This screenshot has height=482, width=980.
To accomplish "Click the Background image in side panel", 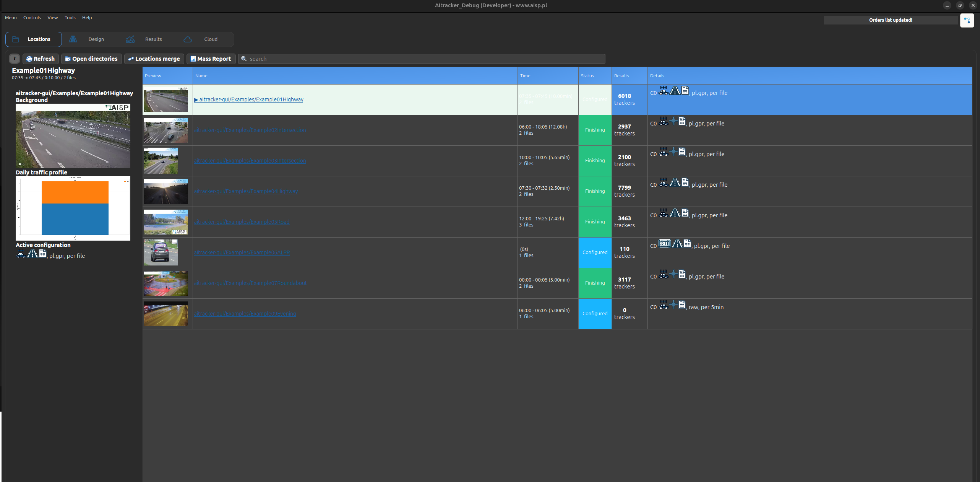I will [73, 136].
